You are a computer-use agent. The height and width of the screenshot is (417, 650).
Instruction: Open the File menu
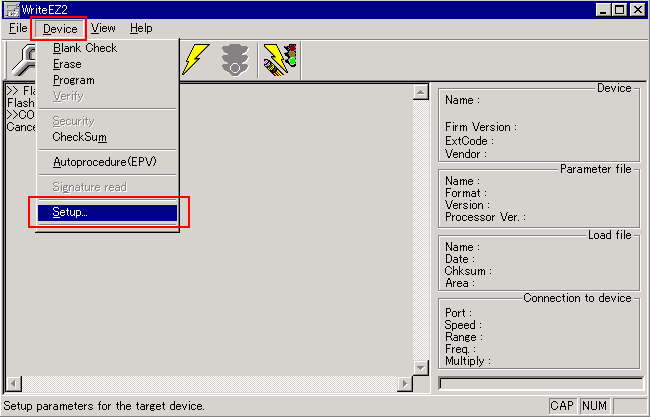tap(18, 28)
